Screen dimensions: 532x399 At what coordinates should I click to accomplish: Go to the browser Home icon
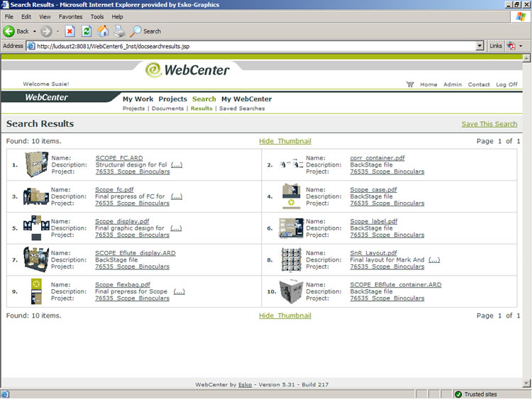(x=104, y=31)
